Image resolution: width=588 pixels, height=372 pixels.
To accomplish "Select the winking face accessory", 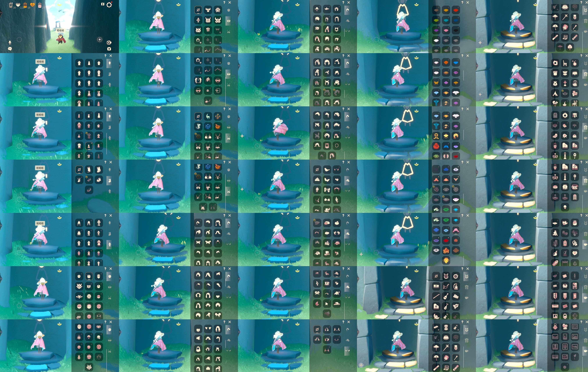I will coord(218,91).
